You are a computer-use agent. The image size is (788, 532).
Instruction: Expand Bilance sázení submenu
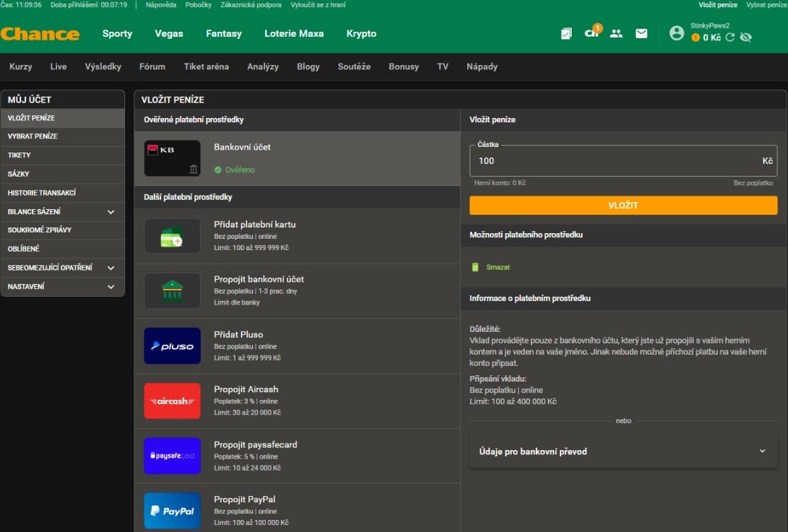coord(110,211)
